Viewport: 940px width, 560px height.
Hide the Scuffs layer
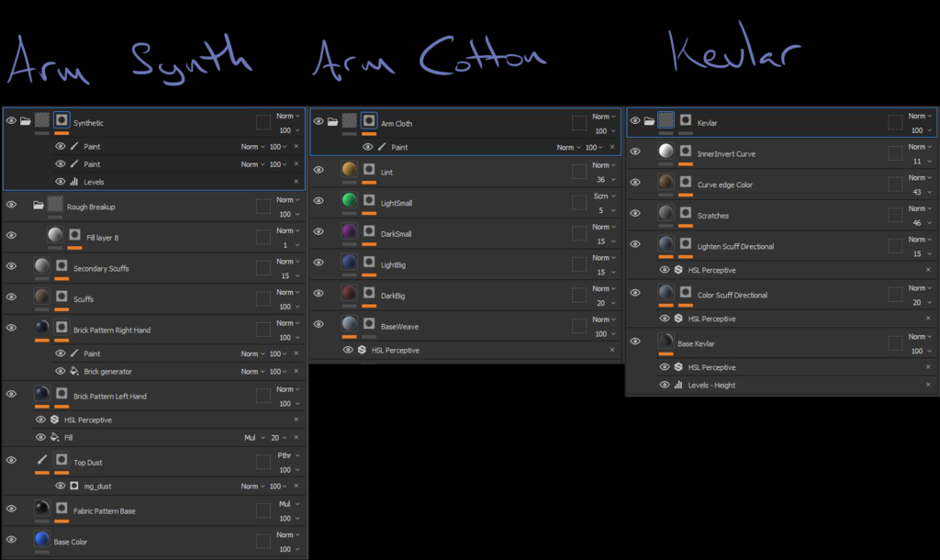coord(11,297)
